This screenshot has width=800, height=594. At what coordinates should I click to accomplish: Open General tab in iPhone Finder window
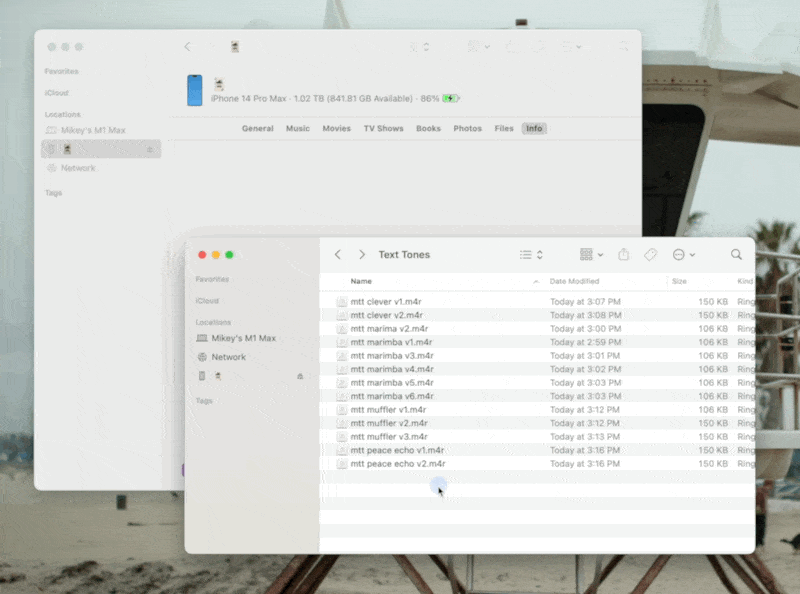coord(258,129)
